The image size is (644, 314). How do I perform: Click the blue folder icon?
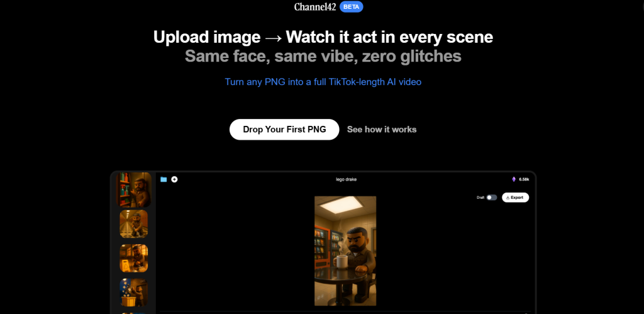[x=164, y=179]
